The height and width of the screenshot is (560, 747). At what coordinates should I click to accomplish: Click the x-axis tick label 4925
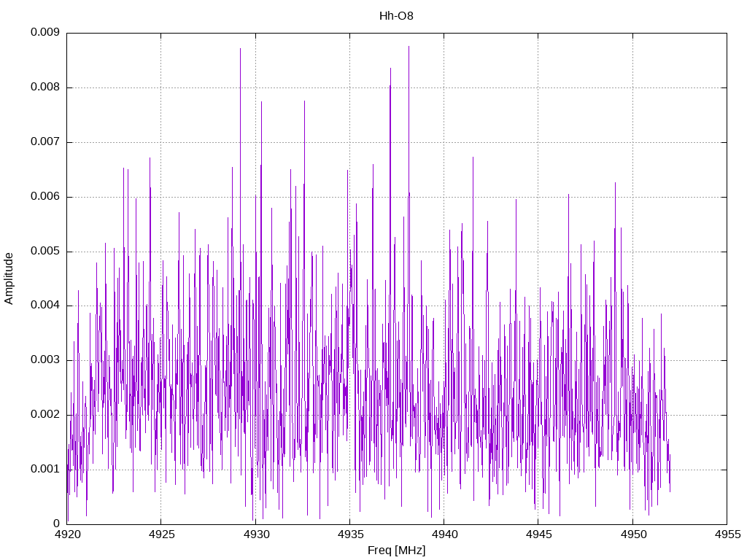[161, 534]
